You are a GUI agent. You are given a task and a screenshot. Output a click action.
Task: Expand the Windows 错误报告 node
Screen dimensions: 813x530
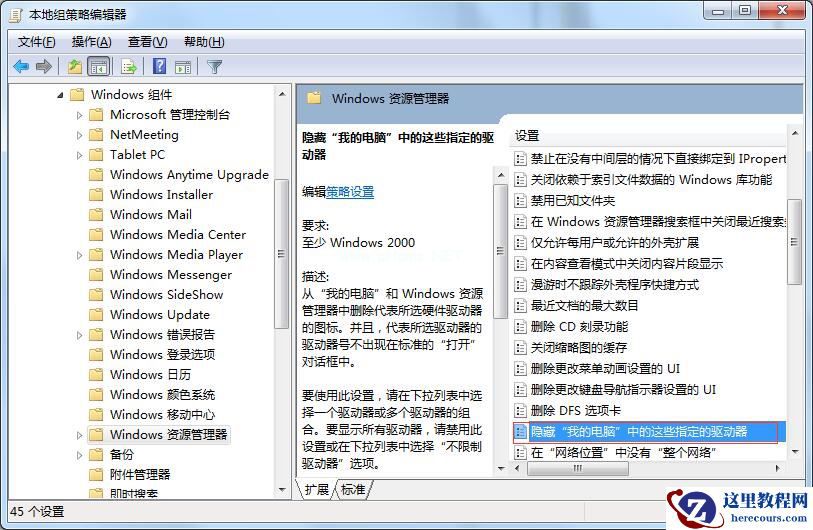point(79,335)
